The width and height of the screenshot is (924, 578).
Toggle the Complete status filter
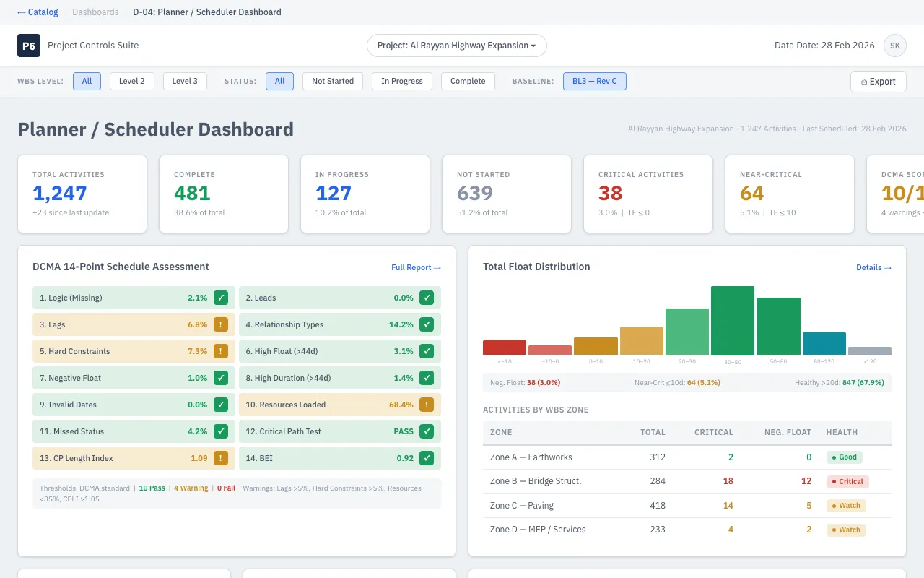pyautogui.click(x=468, y=81)
